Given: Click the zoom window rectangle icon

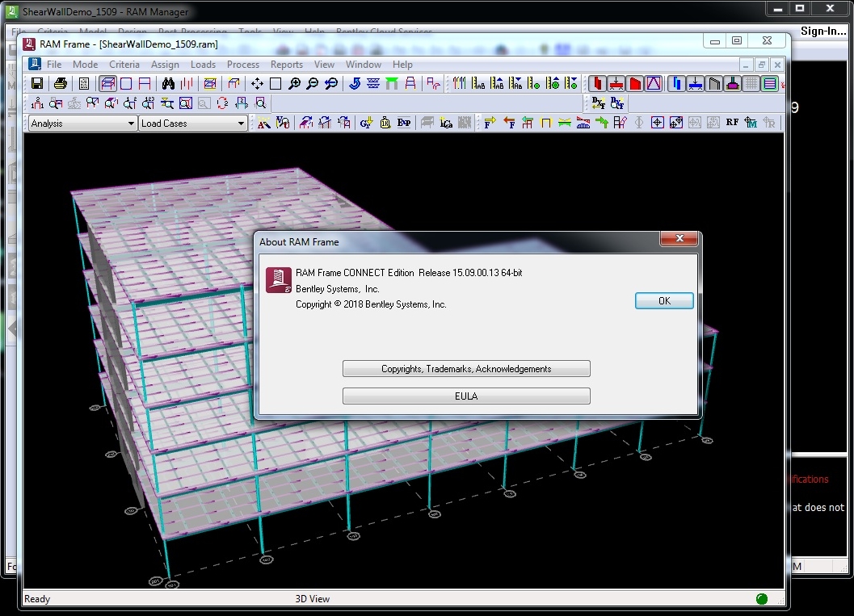Looking at the screenshot, I should point(276,83).
